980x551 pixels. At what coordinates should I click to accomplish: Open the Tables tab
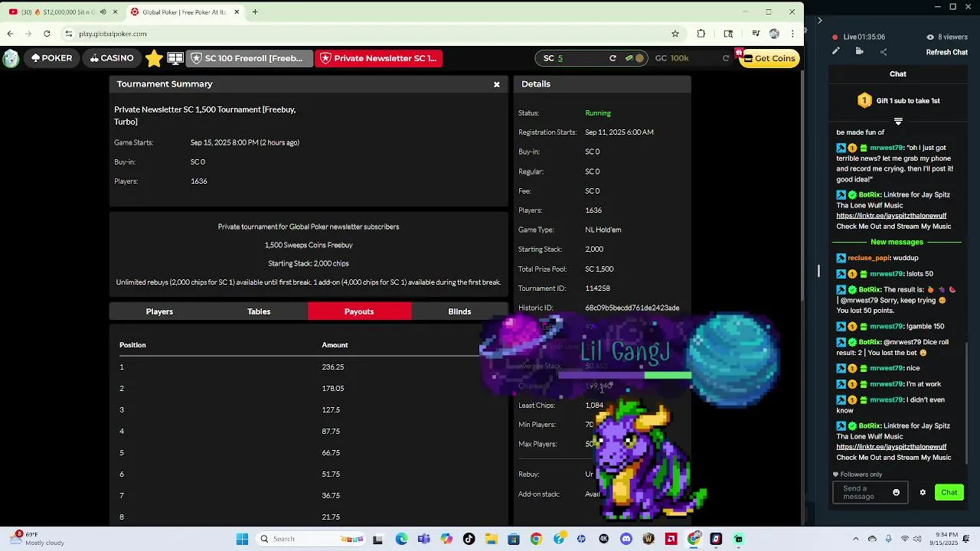coord(259,311)
